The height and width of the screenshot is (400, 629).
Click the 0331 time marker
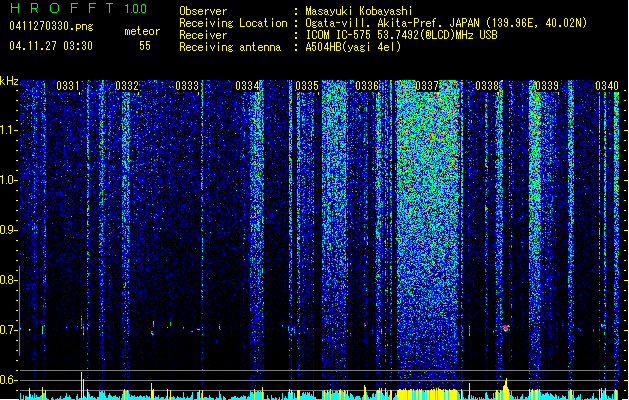(68, 86)
